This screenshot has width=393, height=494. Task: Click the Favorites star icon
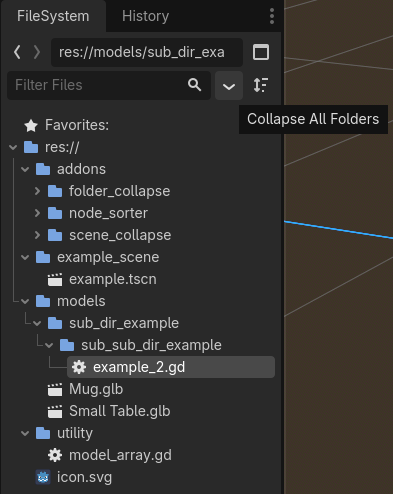pos(31,126)
